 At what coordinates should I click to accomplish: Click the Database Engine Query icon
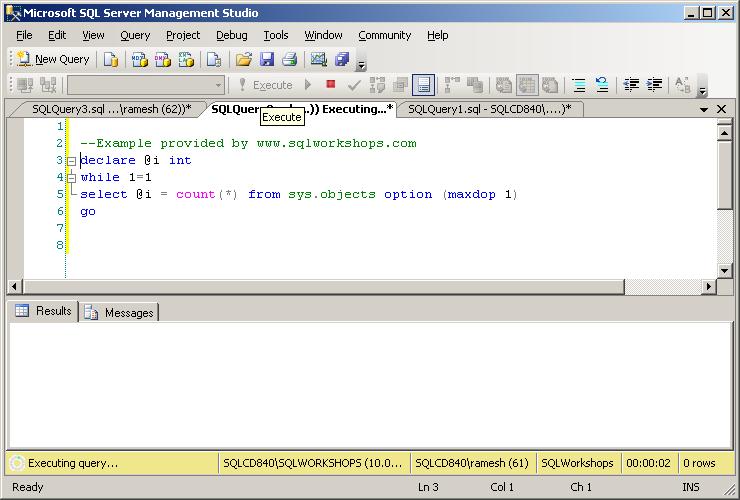click(x=111, y=59)
